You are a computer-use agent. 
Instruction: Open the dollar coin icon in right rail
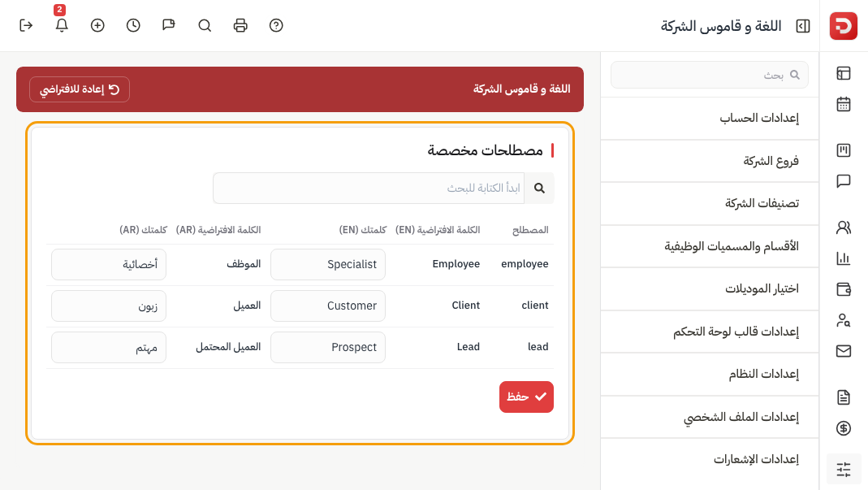point(843,428)
